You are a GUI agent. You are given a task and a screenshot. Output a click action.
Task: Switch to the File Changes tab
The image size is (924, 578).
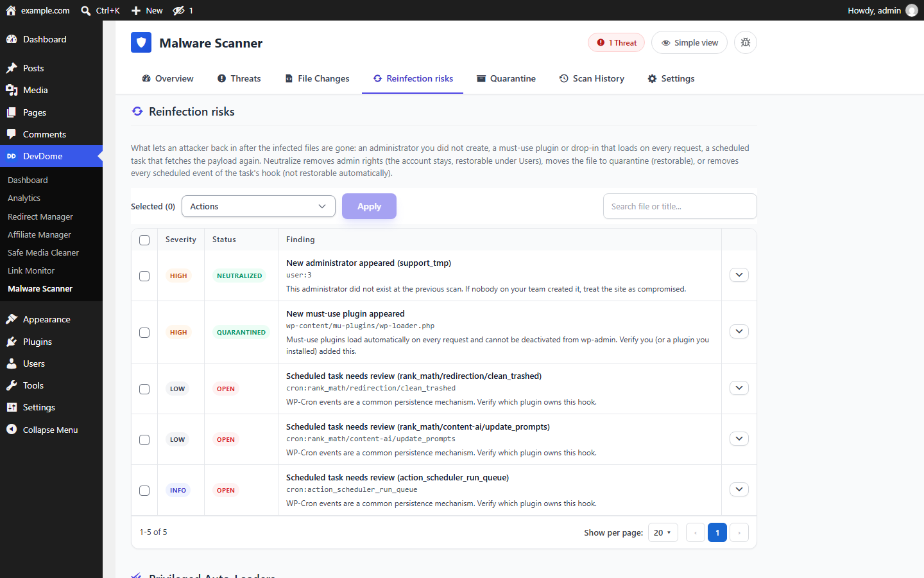317,78
